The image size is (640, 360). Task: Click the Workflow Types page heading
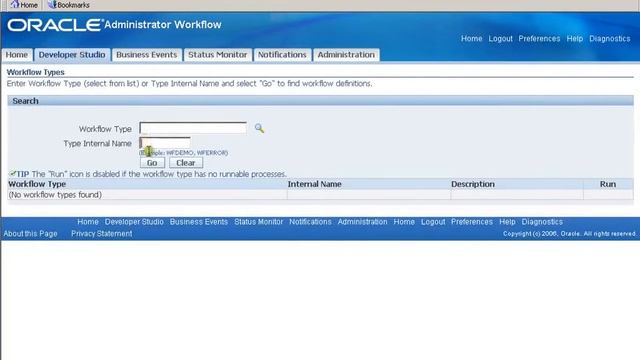[x=36, y=72]
